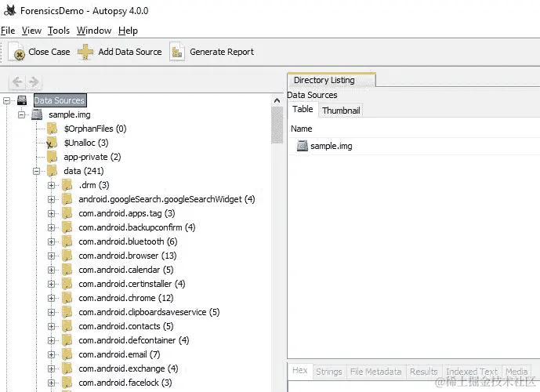The height and width of the screenshot is (392, 540).
Task: Select com.android.browser (13) tree label
Action: 128,256
